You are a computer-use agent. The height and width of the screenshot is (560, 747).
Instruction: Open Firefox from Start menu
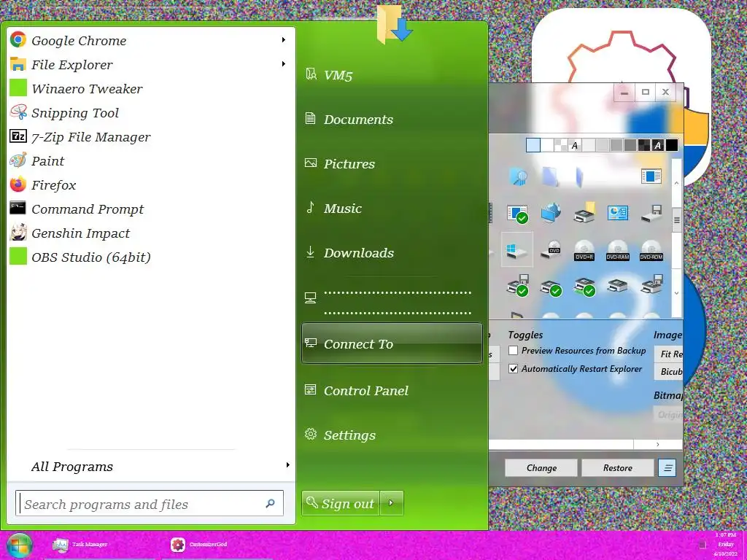coord(150,184)
